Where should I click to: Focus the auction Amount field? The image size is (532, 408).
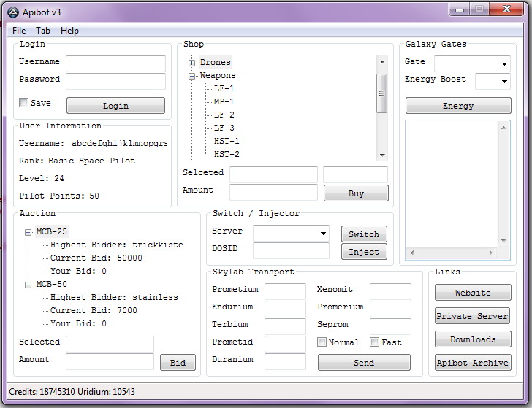tap(110, 361)
